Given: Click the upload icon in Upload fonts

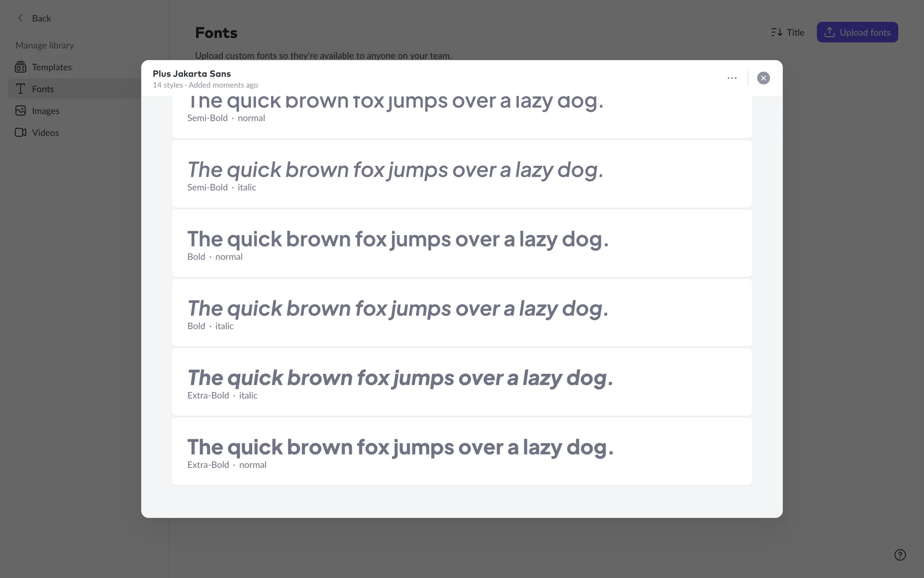Looking at the screenshot, I should (829, 32).
